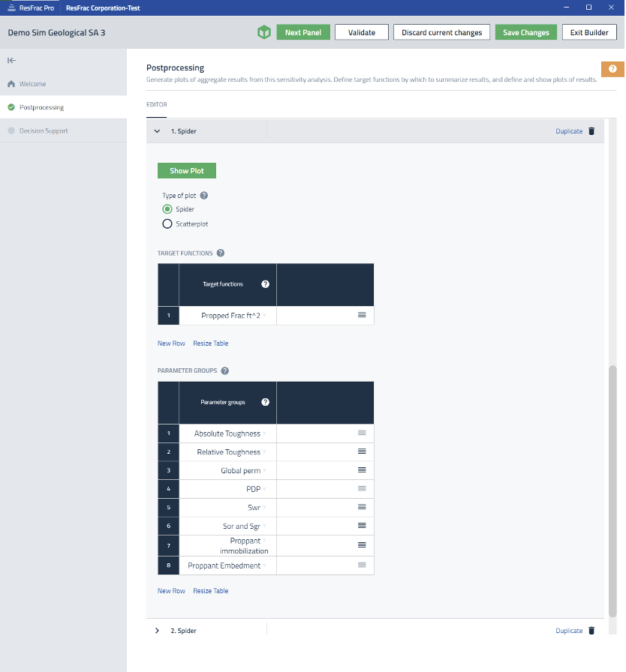
Task: Open help for Type of plot
Action: pos(204,196)
